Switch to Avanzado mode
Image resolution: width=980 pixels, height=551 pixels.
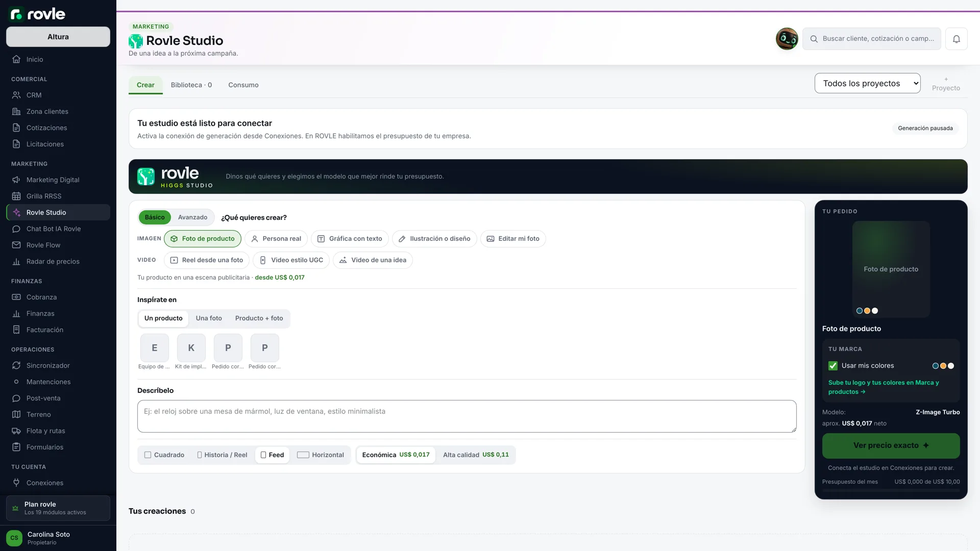coord(192,217)
